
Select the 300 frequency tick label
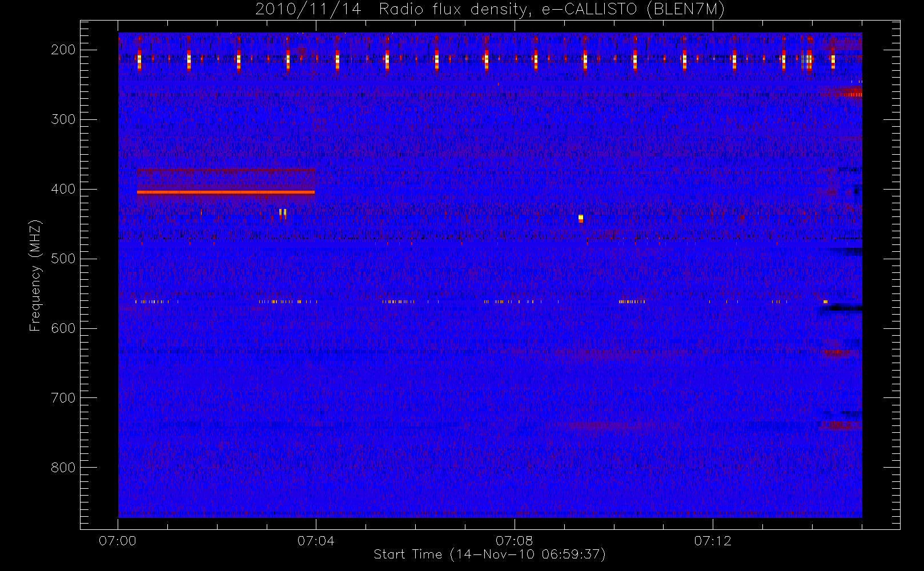click(63, 119)
